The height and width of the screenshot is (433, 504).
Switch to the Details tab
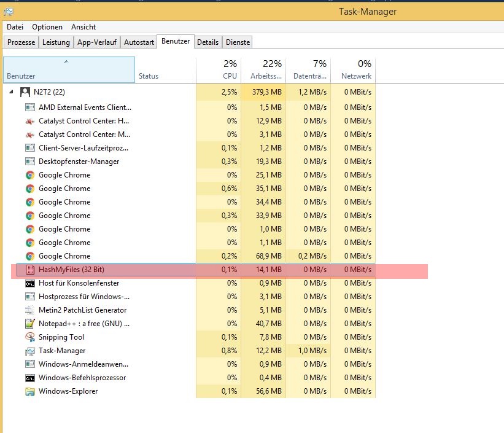(207, 42)
